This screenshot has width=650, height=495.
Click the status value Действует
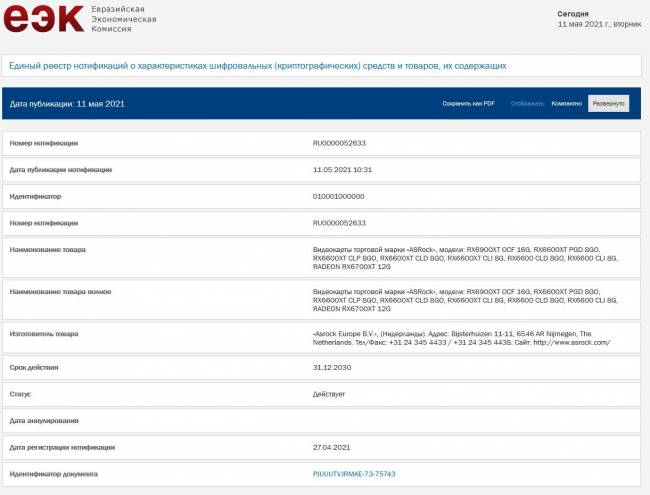click(x=331, y=394)
